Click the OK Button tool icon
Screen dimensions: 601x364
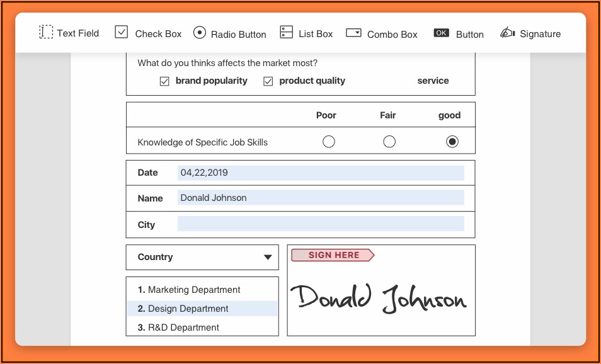pyautogui.click(x=442, y=33)
